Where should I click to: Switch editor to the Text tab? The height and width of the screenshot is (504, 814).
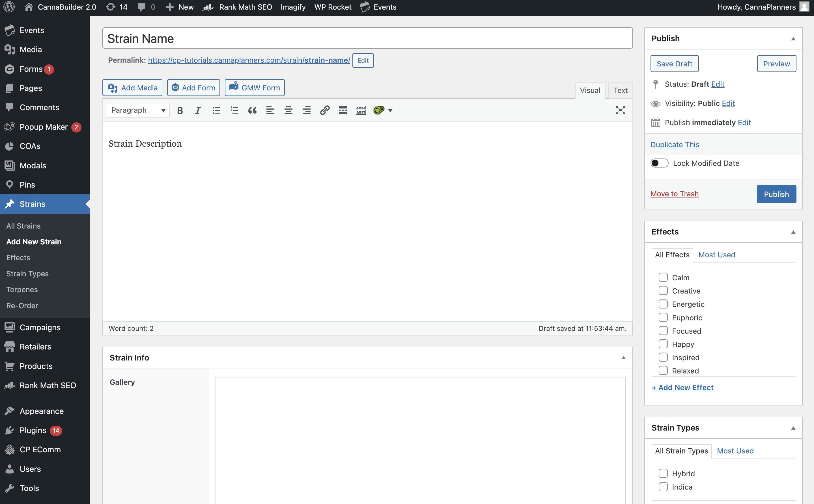[620, 90]
